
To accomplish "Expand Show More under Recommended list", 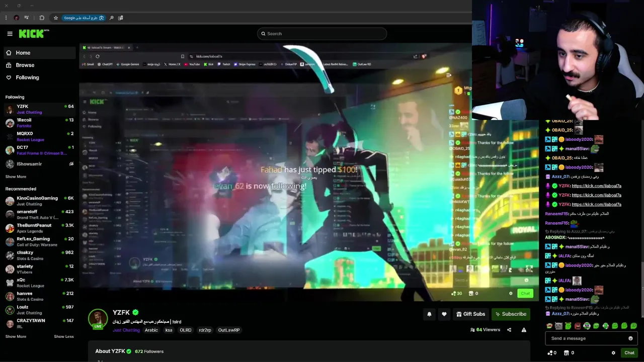I will 16,336.
